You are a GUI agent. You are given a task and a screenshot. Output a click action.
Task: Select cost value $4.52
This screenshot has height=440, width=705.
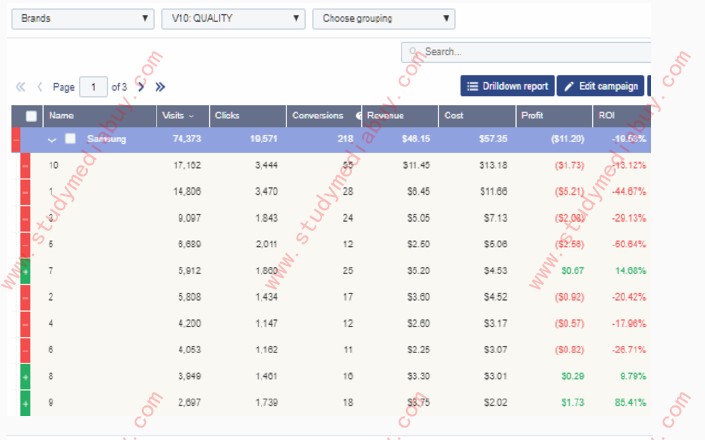(495, 297)
